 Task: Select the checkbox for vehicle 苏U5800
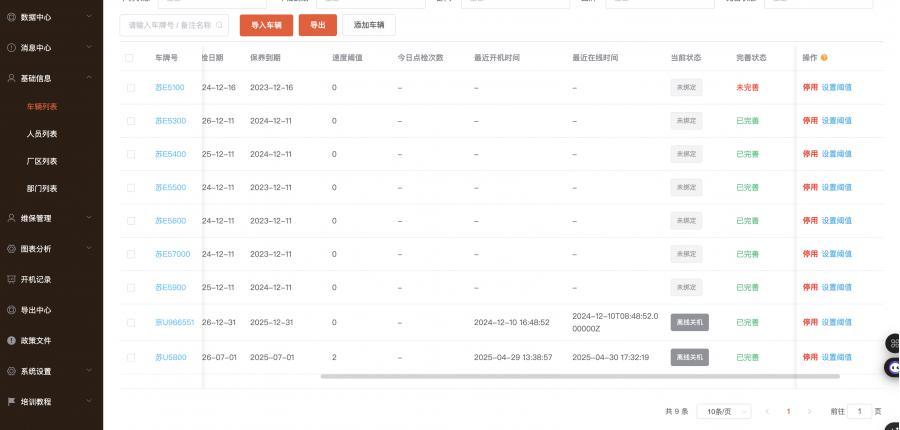(130, 357)
